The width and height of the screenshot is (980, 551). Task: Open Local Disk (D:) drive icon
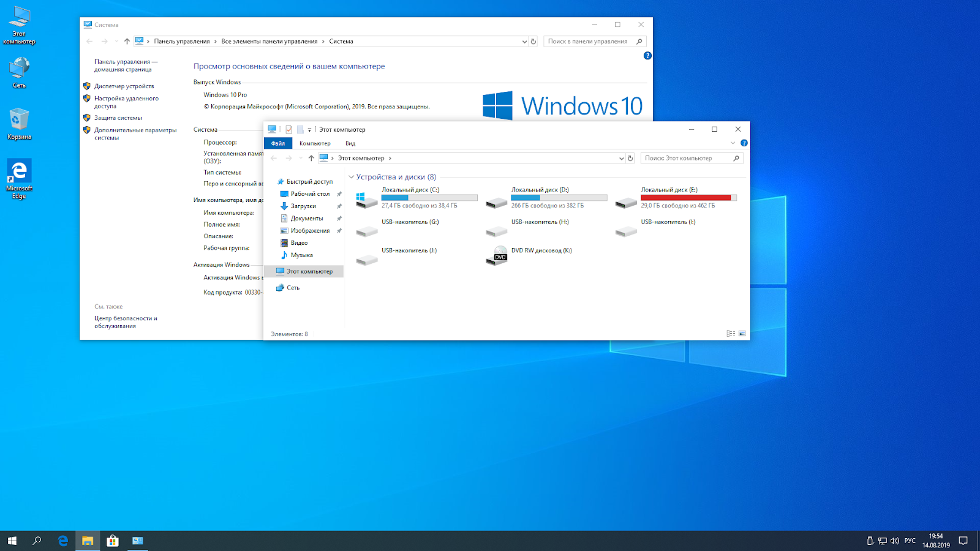tap(497, 202)
